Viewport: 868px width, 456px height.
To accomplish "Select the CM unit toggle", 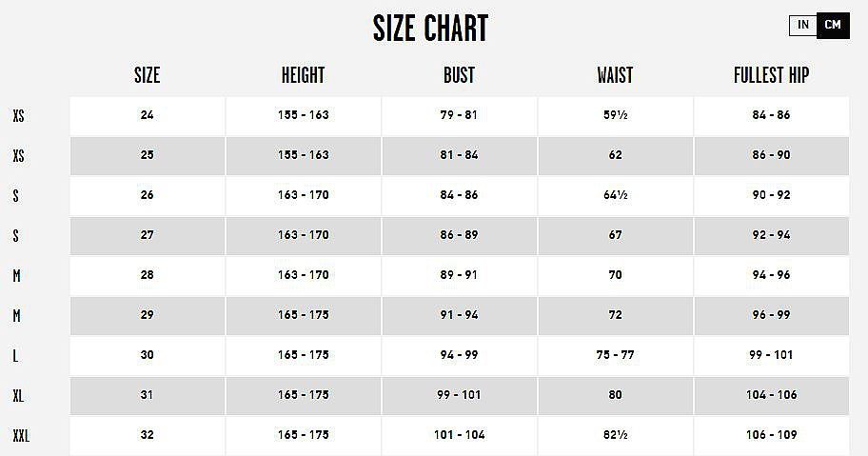I will (x=833, y=25).
